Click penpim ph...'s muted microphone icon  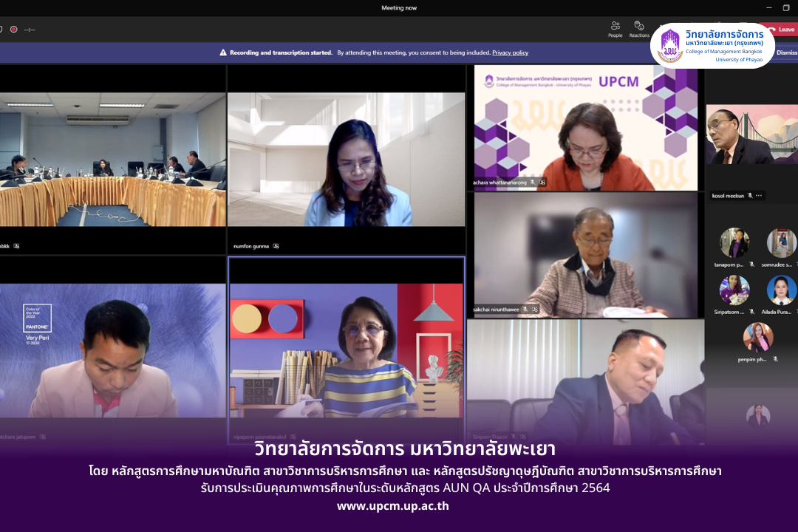pyautogui.click(x=775, y=359)
